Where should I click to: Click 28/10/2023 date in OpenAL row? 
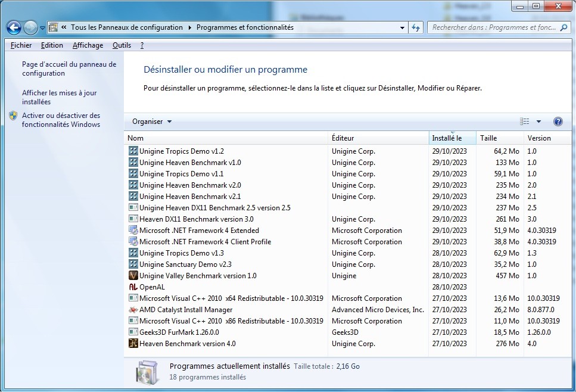pos(449,287)
